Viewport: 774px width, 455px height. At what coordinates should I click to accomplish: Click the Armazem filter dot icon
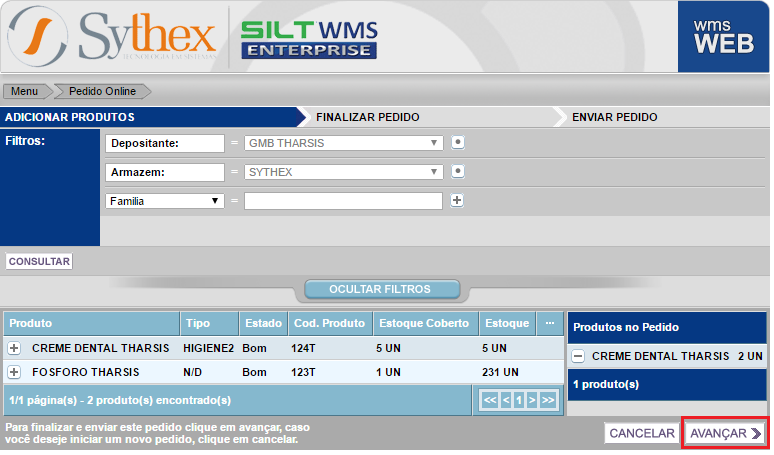(458, 172)
